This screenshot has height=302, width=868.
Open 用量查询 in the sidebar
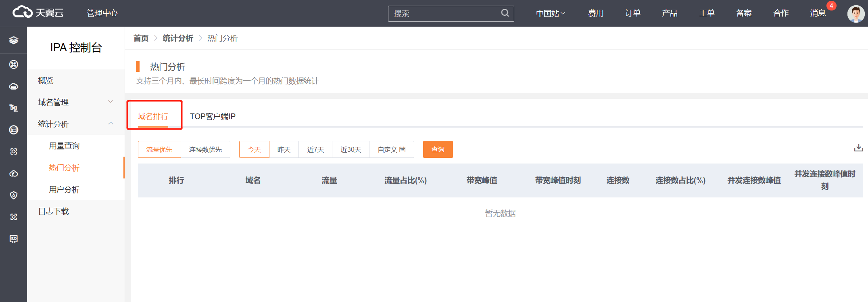64,146
